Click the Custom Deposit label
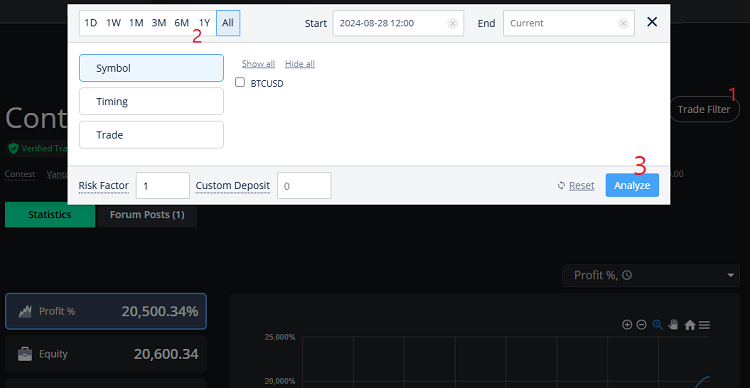The width and height of the screenshot is (750, 388). (232, 186)
